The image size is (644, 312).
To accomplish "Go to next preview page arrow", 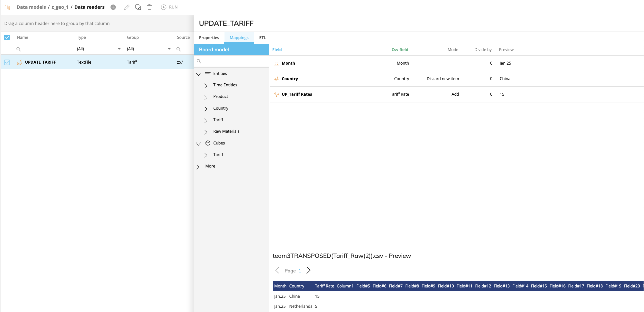I will pyautogui.click(x=308, y=270).
